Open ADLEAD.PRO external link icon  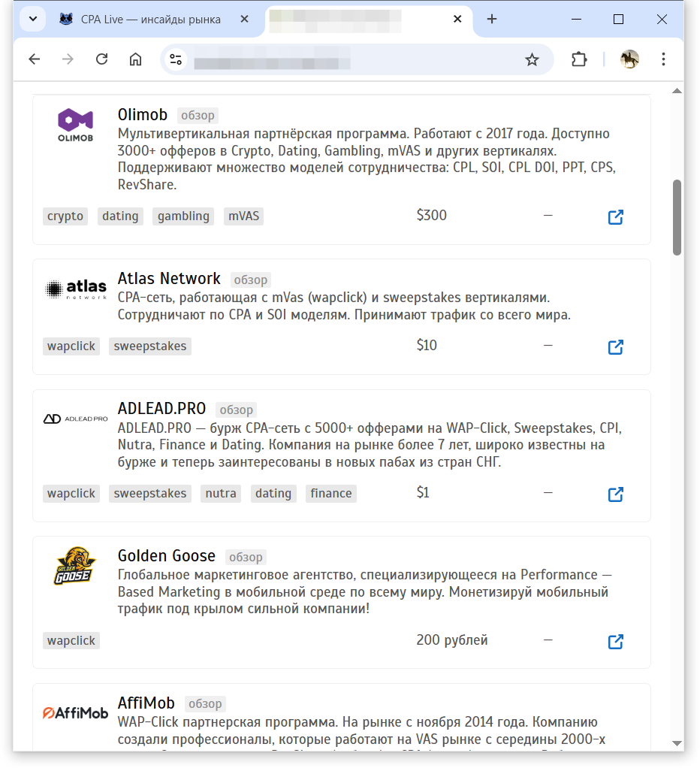[615, 494]
